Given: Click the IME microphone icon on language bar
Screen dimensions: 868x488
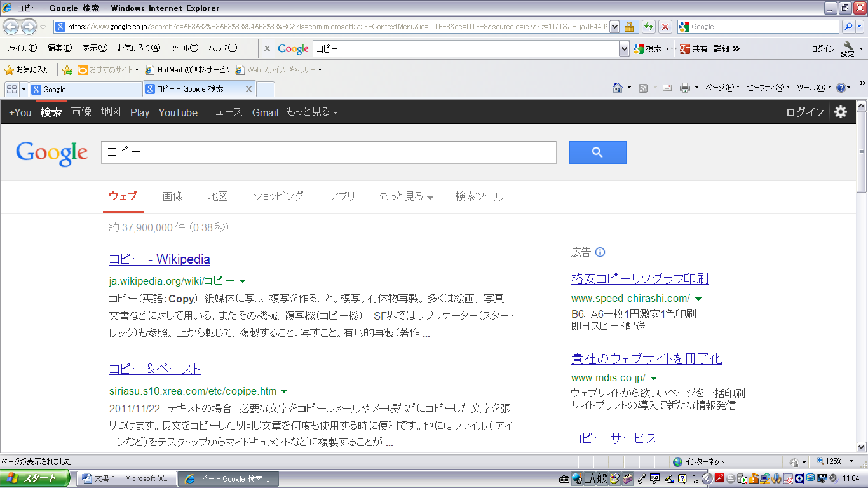Looking at the screenshot, I should click(x=642, y=478).
